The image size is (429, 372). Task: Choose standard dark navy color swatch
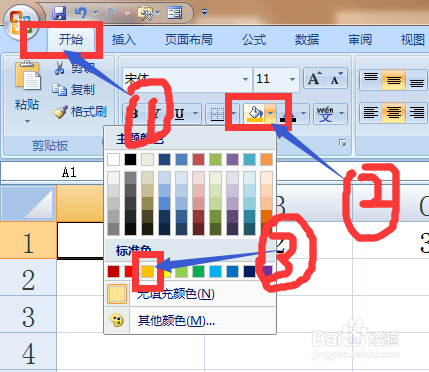(x=249, y=271)
